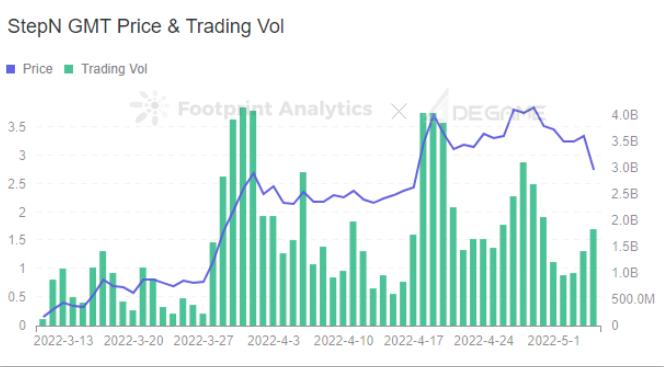Select the 2022-4-3 x-axis date label
Viewport: 664px width, 367px height.
point(274,341)
